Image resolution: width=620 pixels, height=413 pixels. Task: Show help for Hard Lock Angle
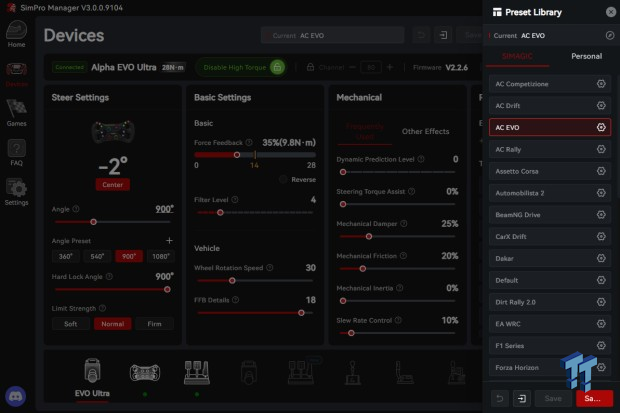coord(109,277)
